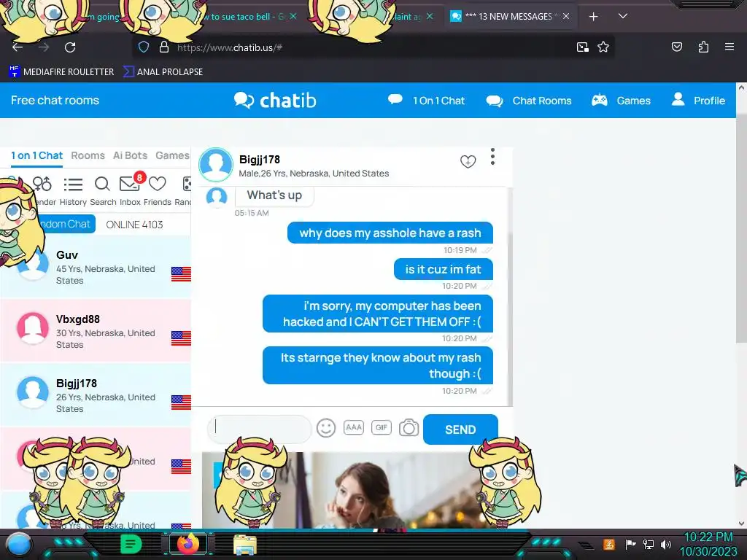Open 1 On 1 Chat in header
747x560 pixels.
point(426,101)
